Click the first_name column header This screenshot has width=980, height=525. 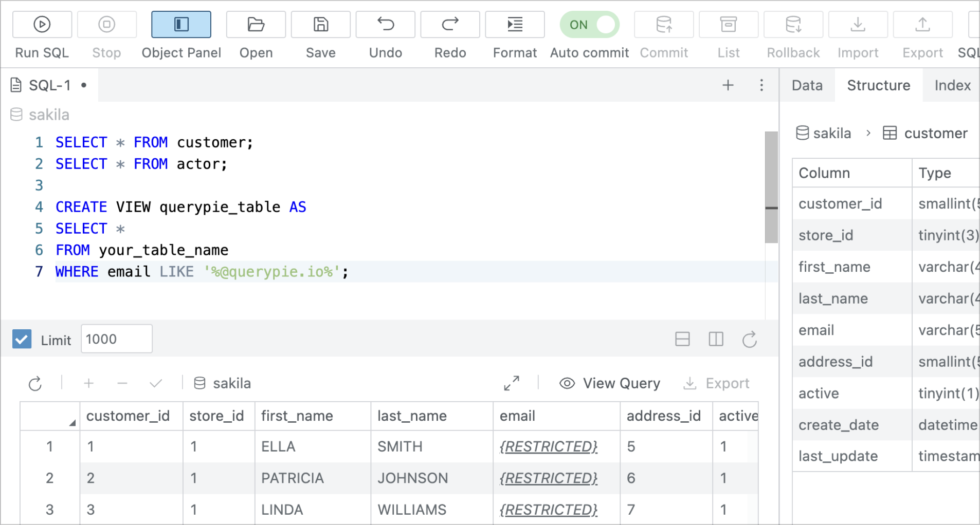coord(313,416)
